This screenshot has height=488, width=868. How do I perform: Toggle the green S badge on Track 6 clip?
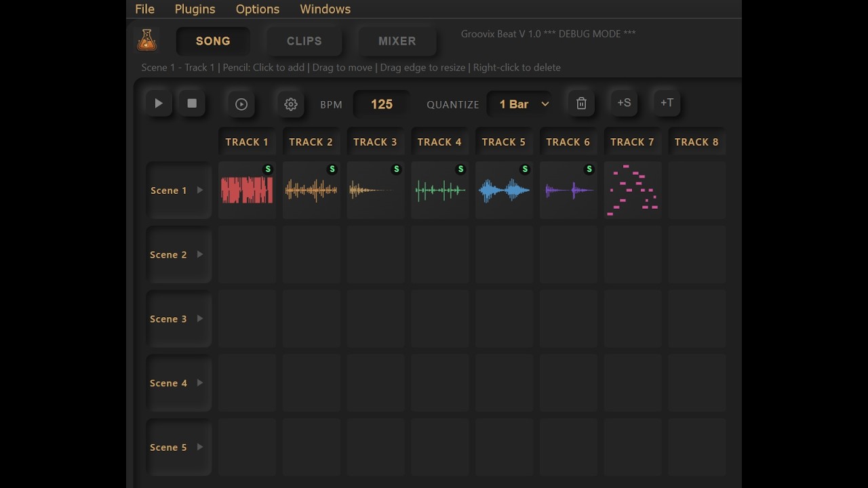[589, 169]
